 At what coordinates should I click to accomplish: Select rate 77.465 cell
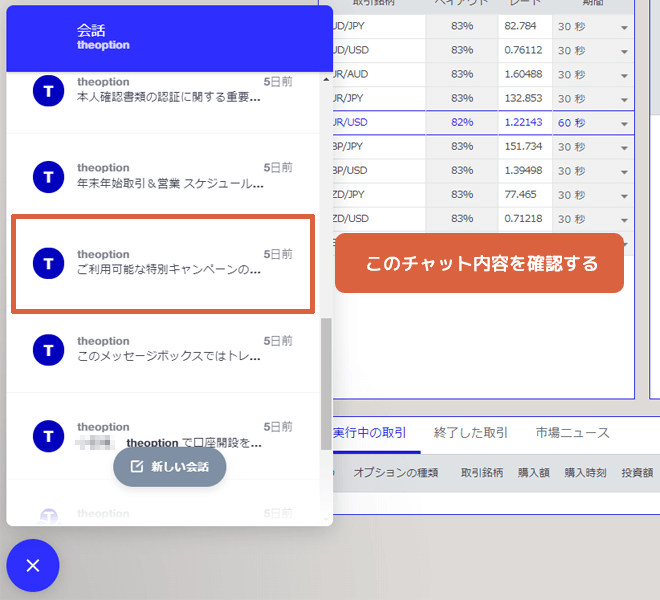[x=525, y=195]
